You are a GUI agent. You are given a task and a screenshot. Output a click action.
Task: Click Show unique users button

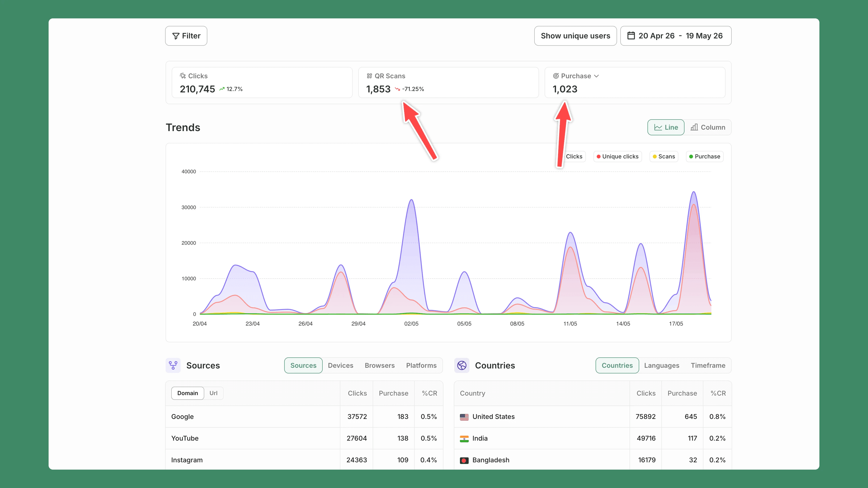click(x=575, y=36)
